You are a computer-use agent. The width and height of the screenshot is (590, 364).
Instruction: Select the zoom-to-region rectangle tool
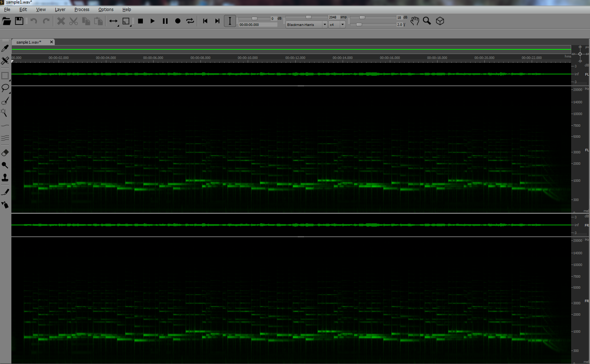tap(127, 21)
